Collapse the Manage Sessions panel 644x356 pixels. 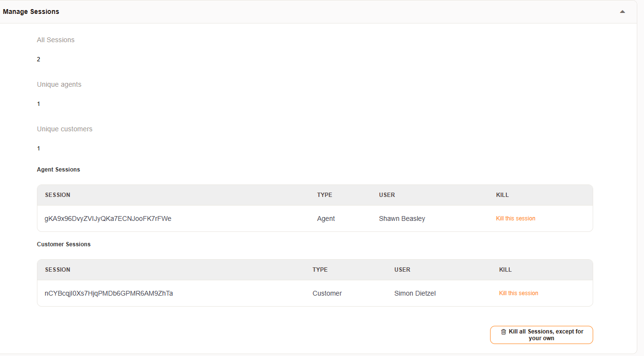[x=622, y=11]
